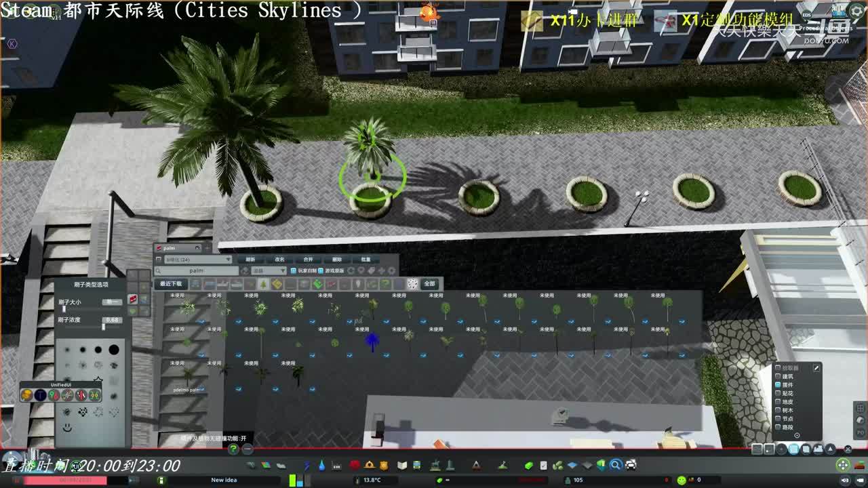Click the Move It tool icon

pos(843,465)
